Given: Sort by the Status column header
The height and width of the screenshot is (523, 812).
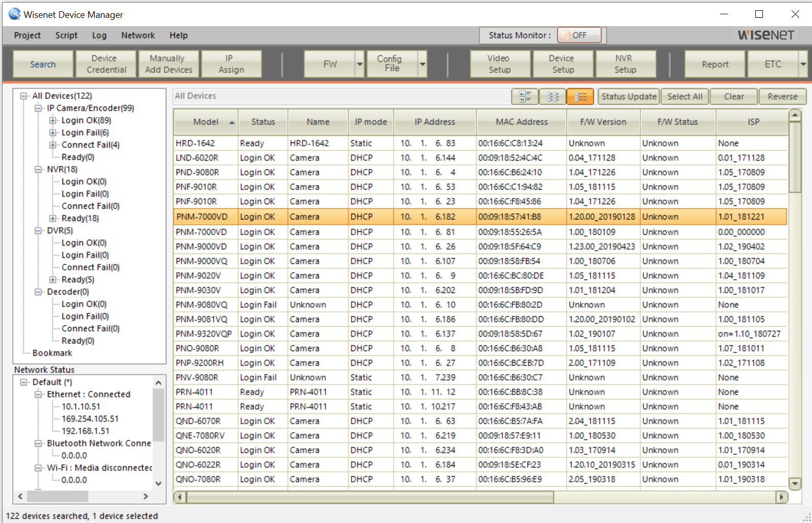Looking at the screenshot, I should 263,122.
